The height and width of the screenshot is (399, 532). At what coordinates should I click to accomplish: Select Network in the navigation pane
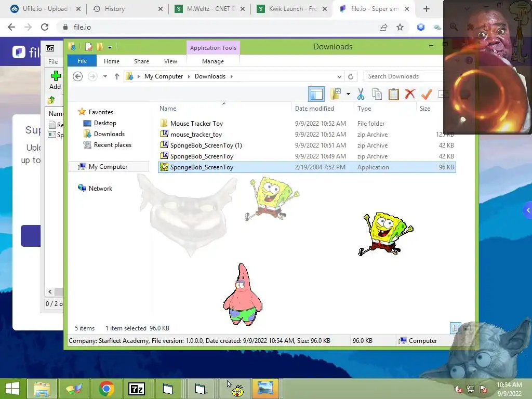click(95, 188)
